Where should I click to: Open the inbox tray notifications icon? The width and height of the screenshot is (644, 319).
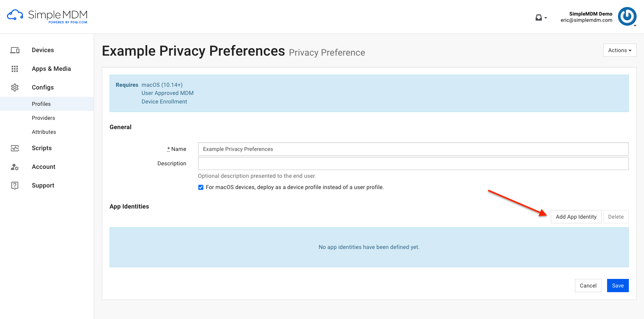click(x=539, y=18)
